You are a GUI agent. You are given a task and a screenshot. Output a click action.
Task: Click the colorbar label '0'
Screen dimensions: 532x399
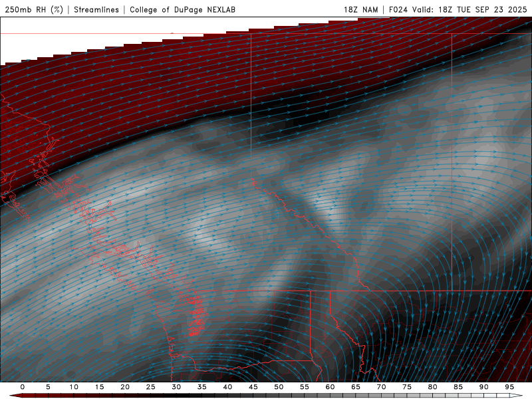23,387
